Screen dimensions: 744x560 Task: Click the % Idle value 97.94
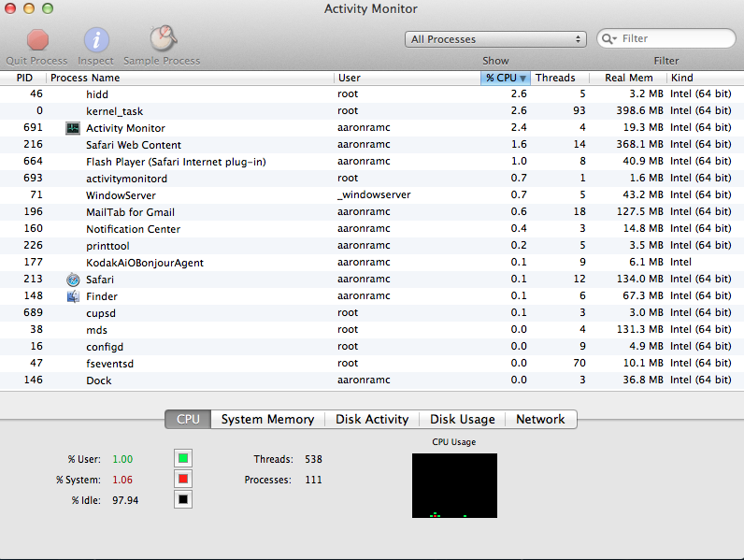click(x=125, y=500)
